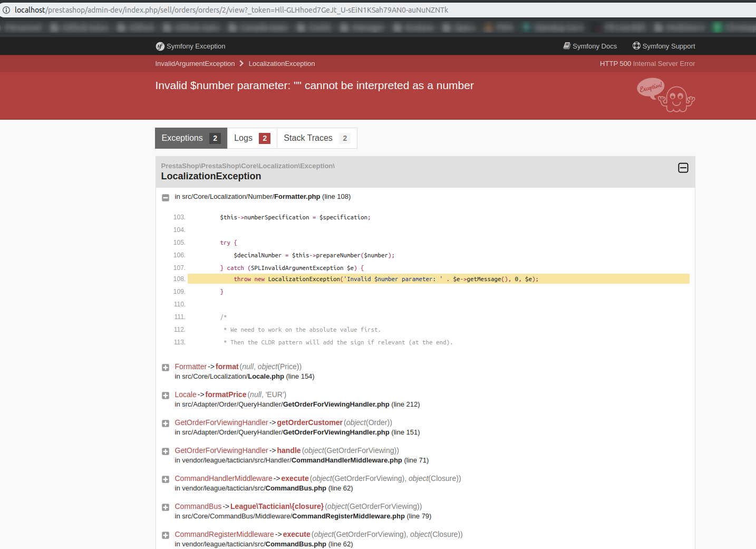Click the Symfony Support lifebuoy icon
This screenshot has width=756, height=549.
(636, 46)
